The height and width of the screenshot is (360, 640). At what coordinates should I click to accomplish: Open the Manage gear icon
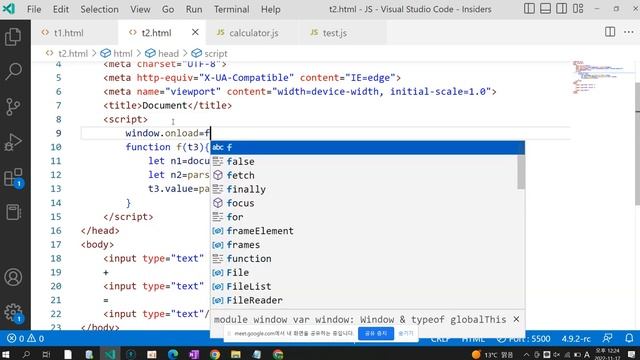[x=13, y=313]
